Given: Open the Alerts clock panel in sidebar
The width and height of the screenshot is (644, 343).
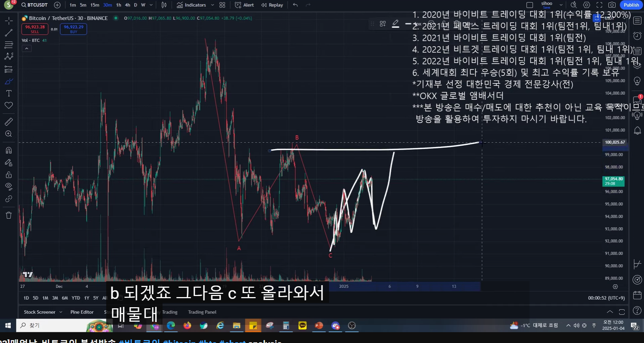Looking at the screenshot, I should tap(637, 36).
